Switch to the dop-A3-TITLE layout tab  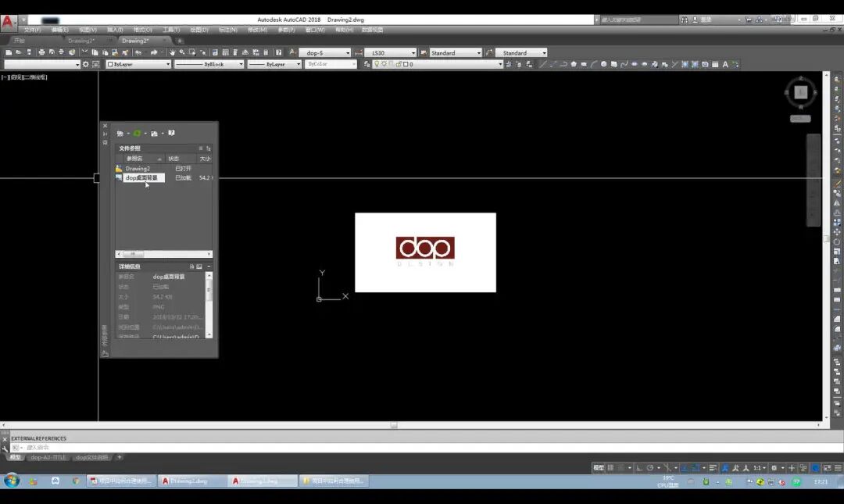tap(48, 457)
